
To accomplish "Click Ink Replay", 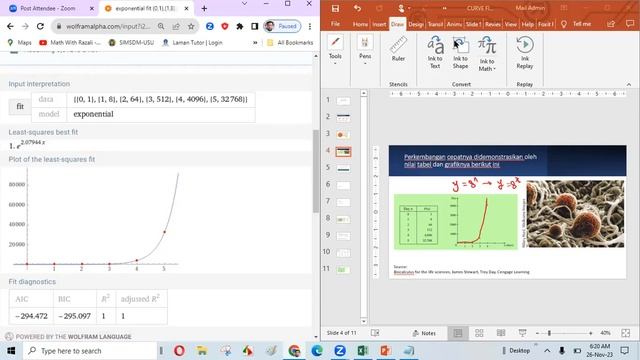I will (524, 52).
